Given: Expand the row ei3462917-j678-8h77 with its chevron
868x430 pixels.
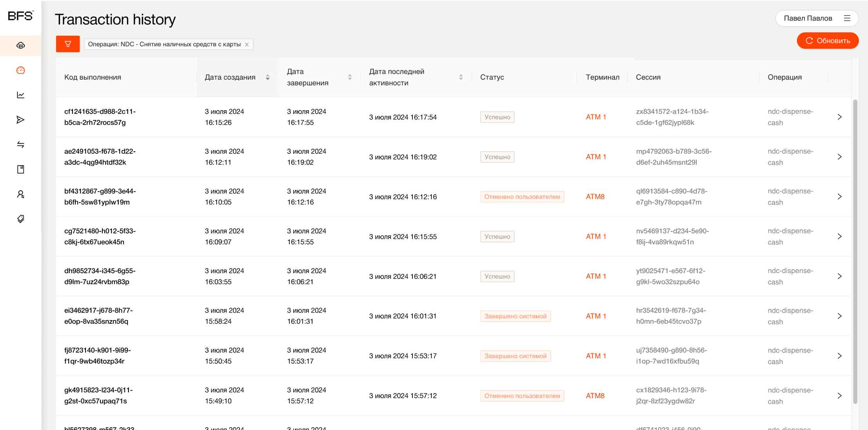Looking at the screenshot, I should [x=839, y=316].
